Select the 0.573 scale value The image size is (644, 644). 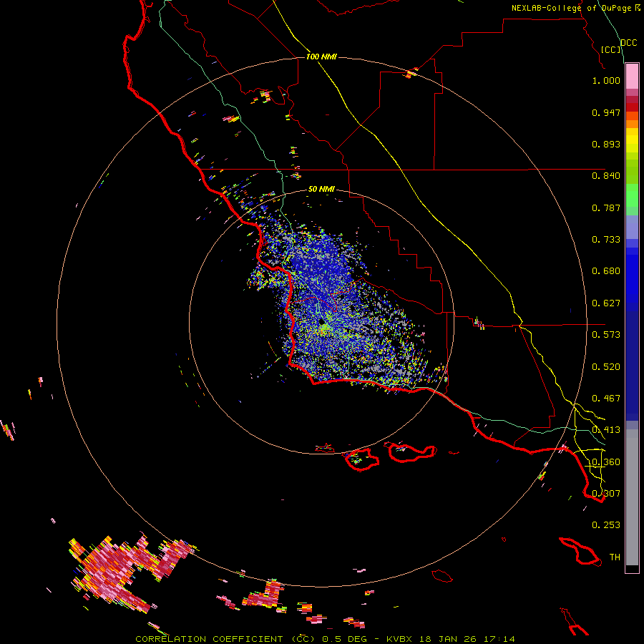606,335
